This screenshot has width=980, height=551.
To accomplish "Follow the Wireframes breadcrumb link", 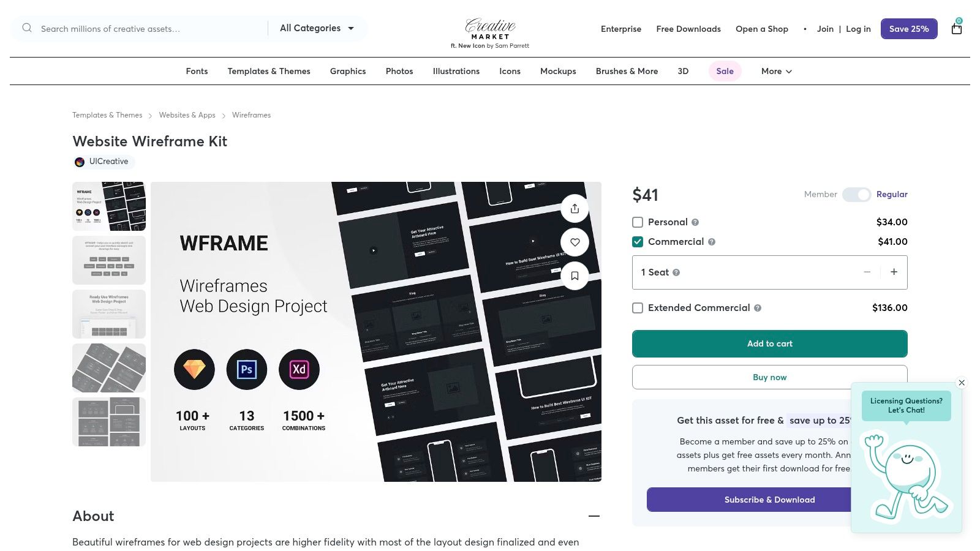I will [x=251, y=115].
